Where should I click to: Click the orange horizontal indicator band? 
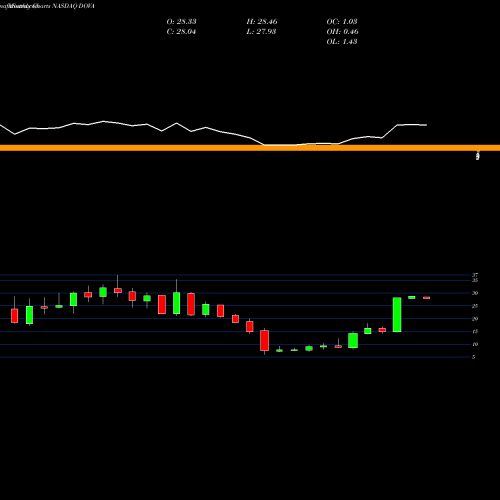[250, 148]
